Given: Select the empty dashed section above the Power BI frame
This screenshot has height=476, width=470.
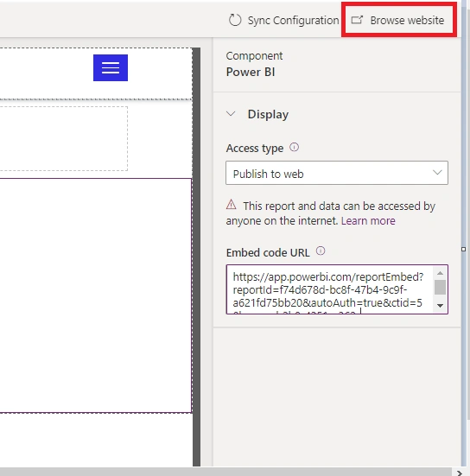Looking at the screenshot, I should pos(64,138).
